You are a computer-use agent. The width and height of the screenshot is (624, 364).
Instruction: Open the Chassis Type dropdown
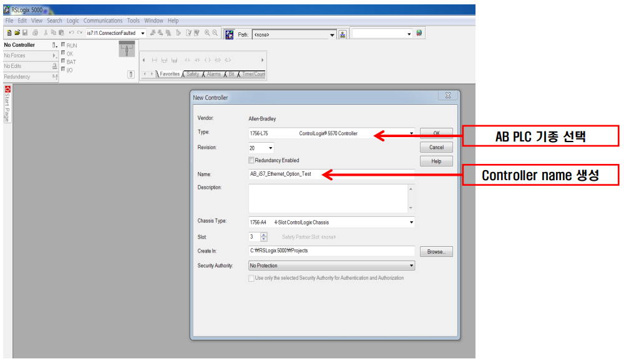click(412, 222)
